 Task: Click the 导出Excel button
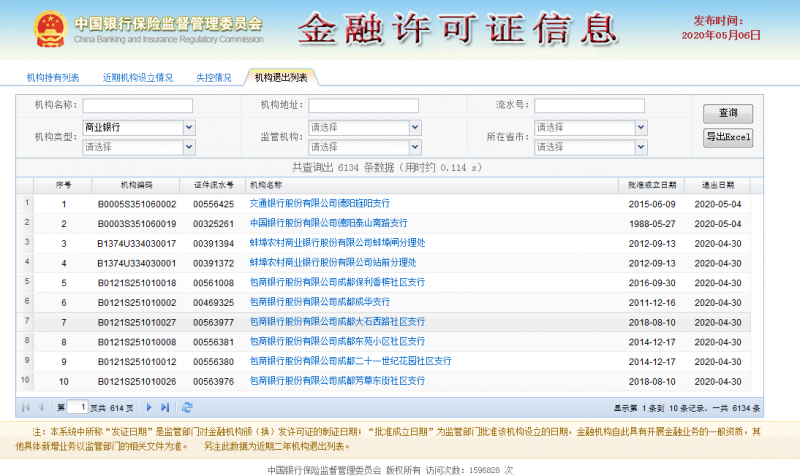point(728,137)
